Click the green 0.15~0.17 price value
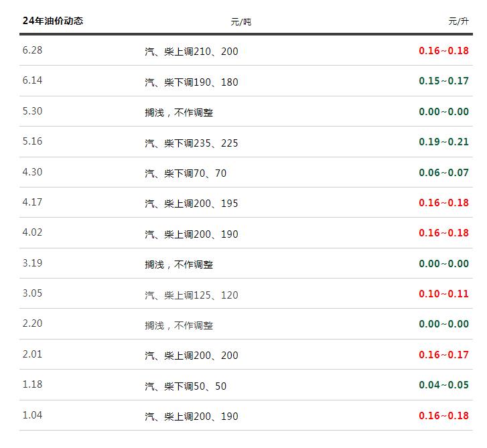This screenshot has height=448, width=487. click(443, 81)
